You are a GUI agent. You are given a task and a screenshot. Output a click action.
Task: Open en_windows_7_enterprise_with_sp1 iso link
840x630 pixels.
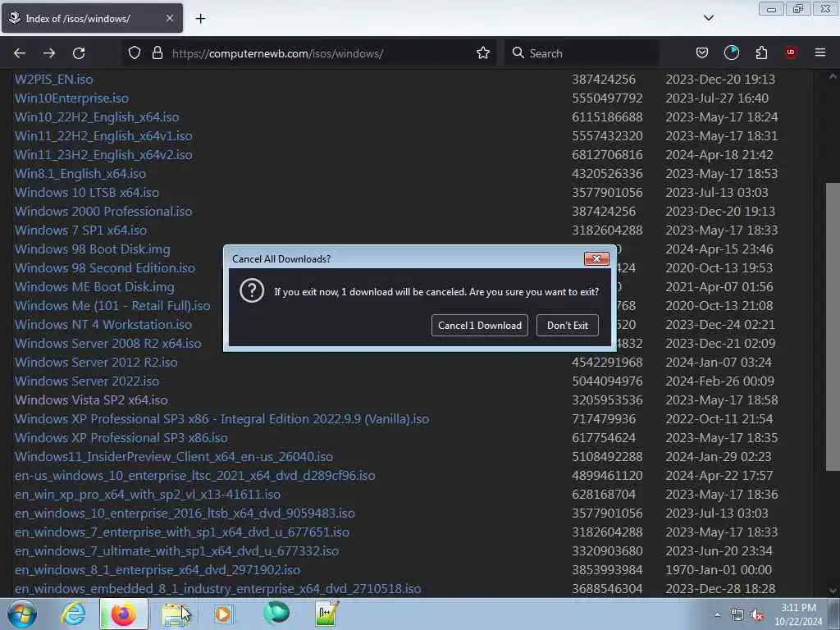pos(181,532)
